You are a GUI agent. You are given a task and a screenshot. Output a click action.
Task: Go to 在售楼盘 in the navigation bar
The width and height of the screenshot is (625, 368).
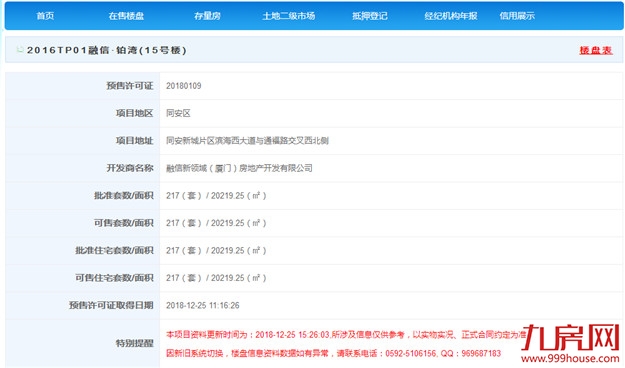coord(126,16)
